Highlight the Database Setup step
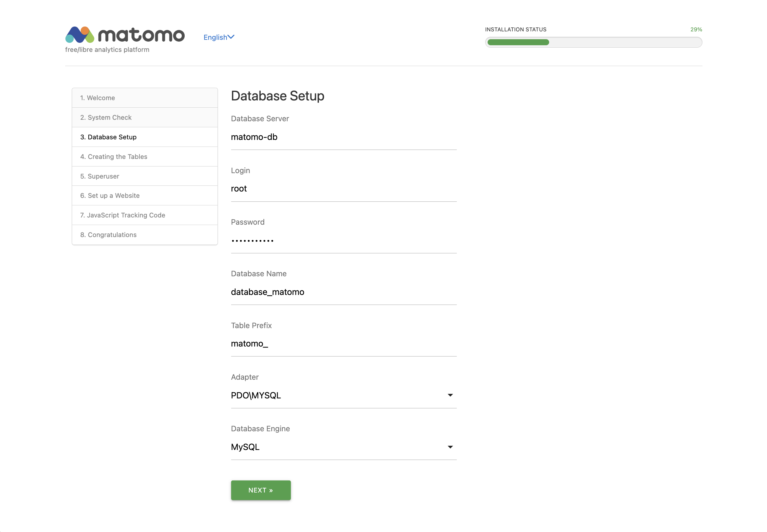The height and width of the screenshot is (532, 767). [x=145, y=137]
